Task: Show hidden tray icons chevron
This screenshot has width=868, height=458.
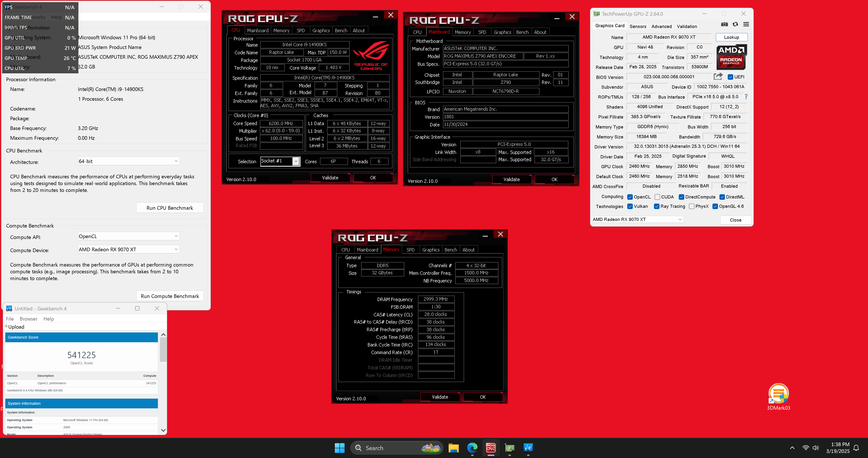Action: tap(792, 448)
